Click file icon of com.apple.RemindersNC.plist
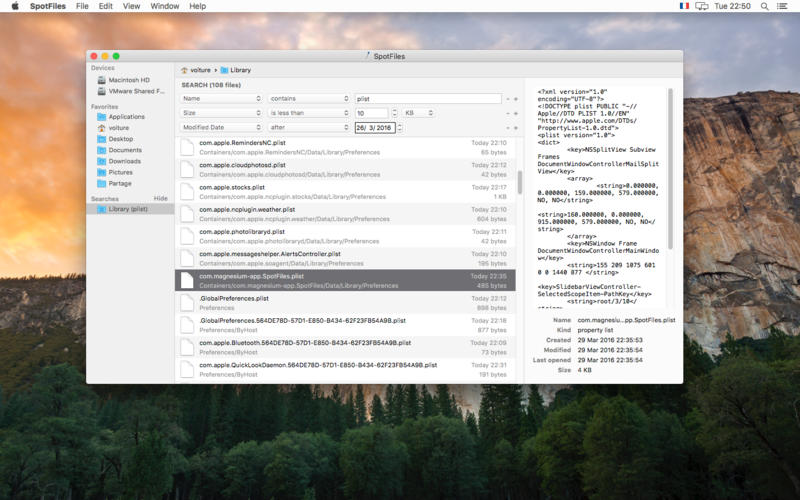 click(187, 147)
